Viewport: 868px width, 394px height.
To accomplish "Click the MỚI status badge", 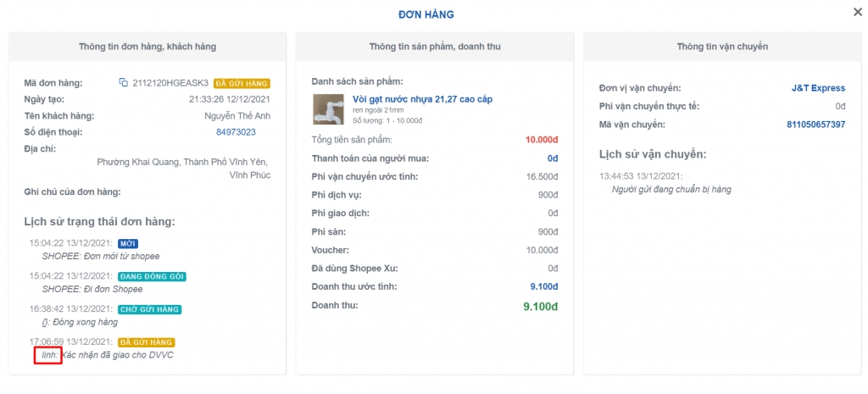I will (128, 244).
